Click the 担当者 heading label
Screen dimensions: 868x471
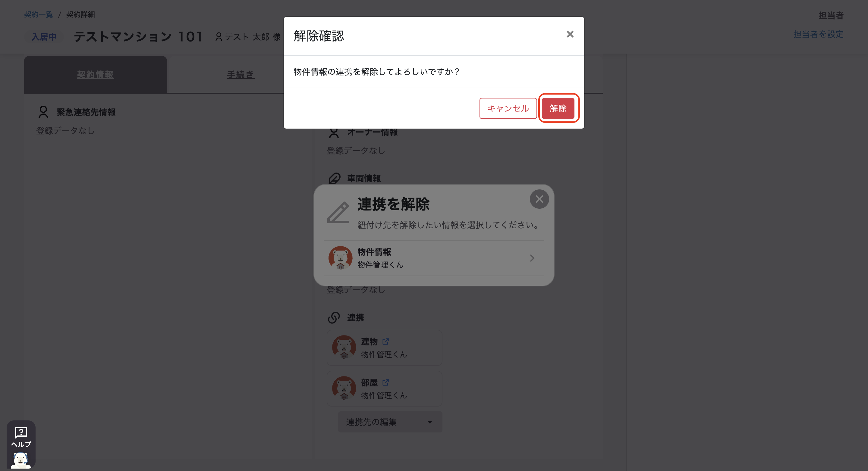(831, 15)
